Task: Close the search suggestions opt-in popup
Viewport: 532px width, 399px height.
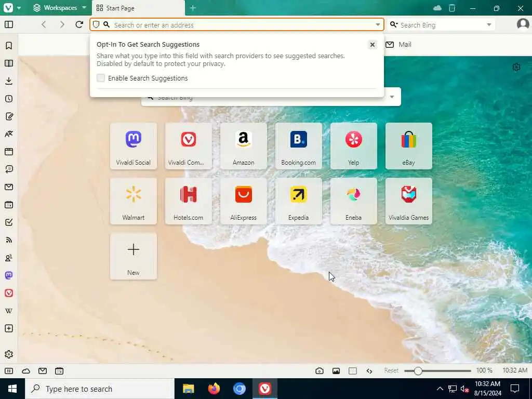Action: [x=372, y=45]
